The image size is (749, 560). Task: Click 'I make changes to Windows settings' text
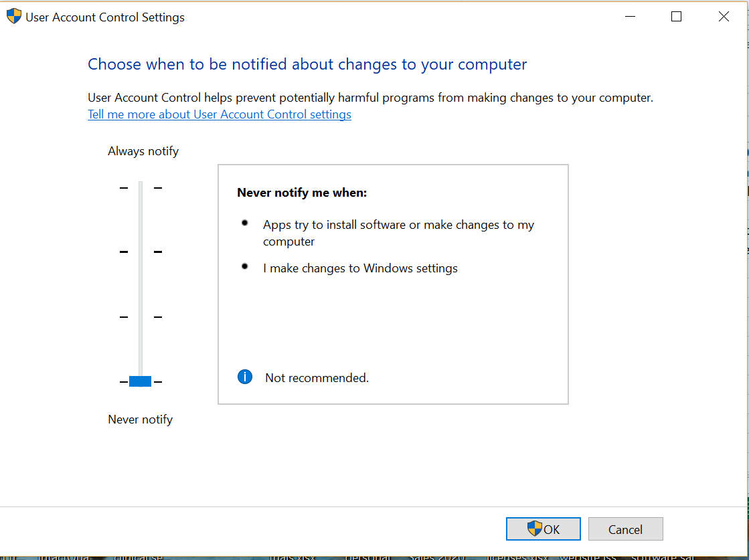click(360, 268)
